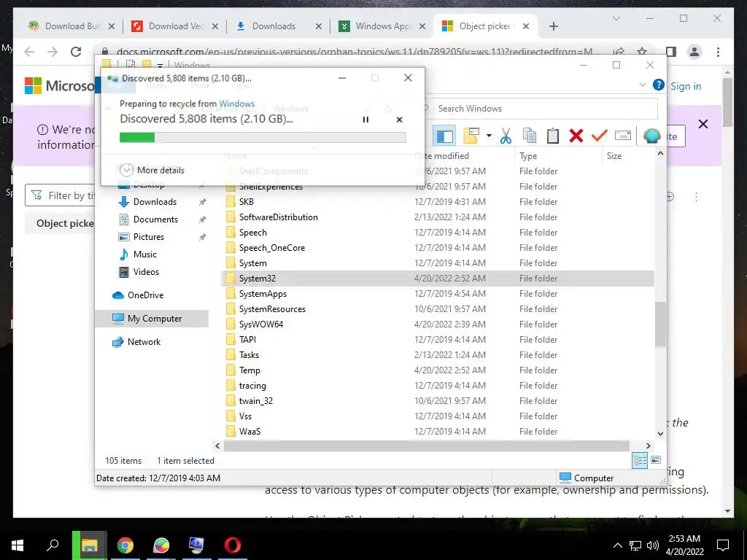Dismiss the purple banner X
Viewport: 747px width, 560px height.
703,124
